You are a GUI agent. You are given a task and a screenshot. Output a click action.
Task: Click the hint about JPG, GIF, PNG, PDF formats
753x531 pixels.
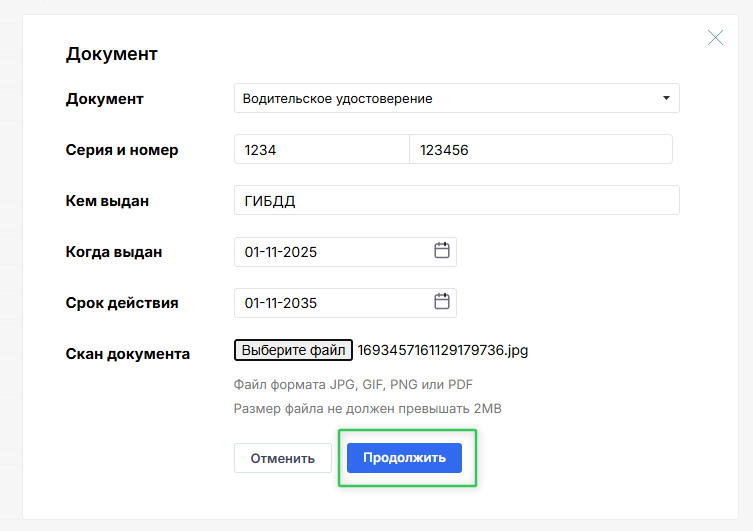pyautogui.click(x=353, y=384)
